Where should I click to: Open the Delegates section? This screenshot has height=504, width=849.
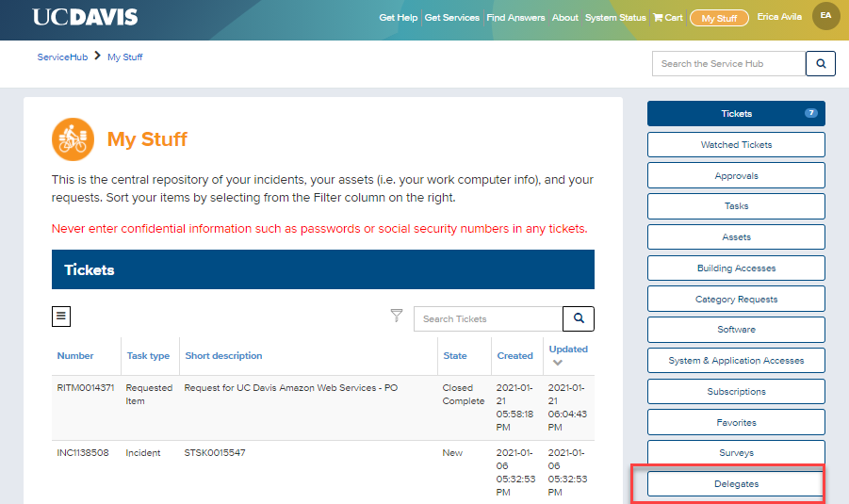pos(736,484)
